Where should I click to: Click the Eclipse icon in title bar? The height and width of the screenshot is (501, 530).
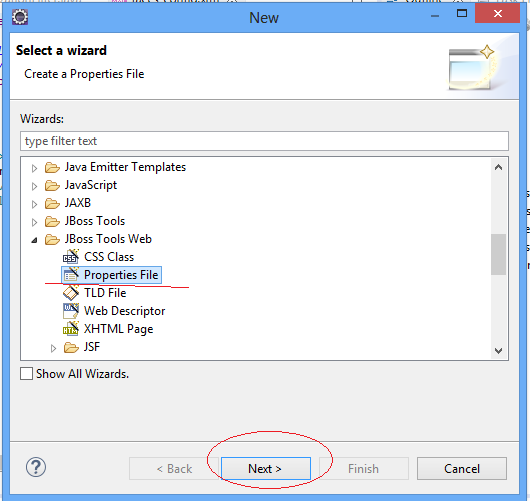(20, 17)
